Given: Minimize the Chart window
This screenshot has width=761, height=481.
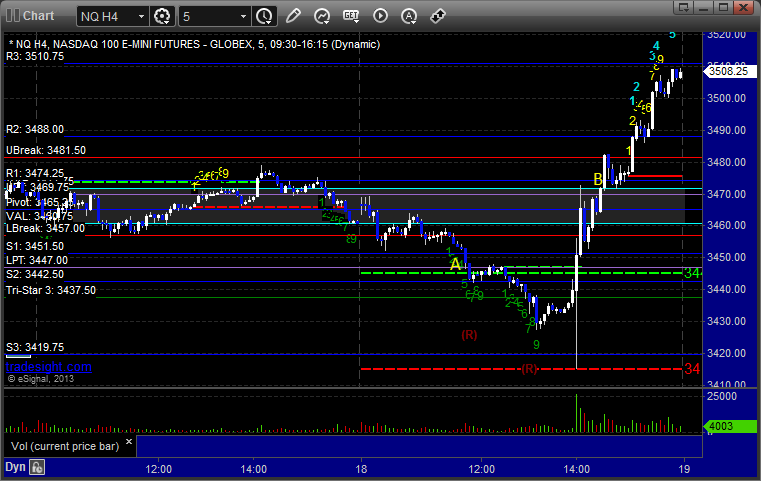Looking at the screenshot, I should pos(704,7).
